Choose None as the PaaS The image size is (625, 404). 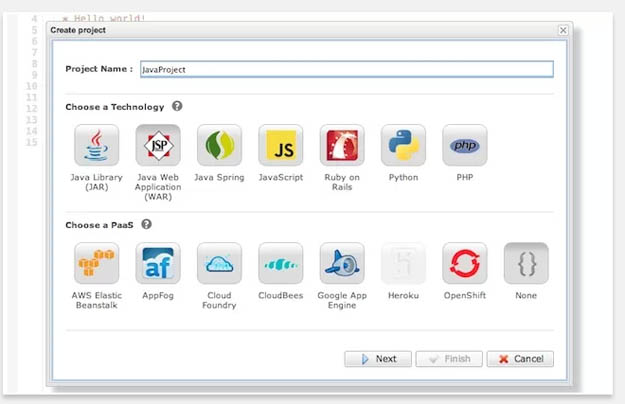(526, 263)
